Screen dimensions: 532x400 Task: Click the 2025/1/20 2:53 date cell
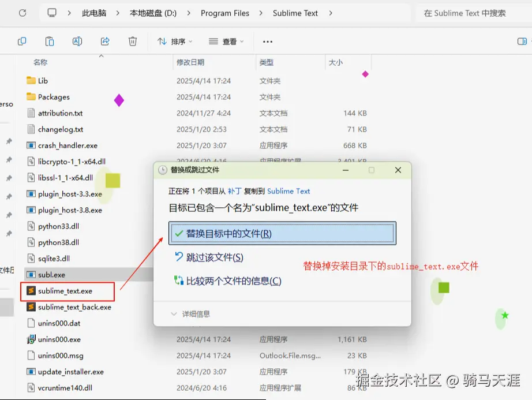201,129
